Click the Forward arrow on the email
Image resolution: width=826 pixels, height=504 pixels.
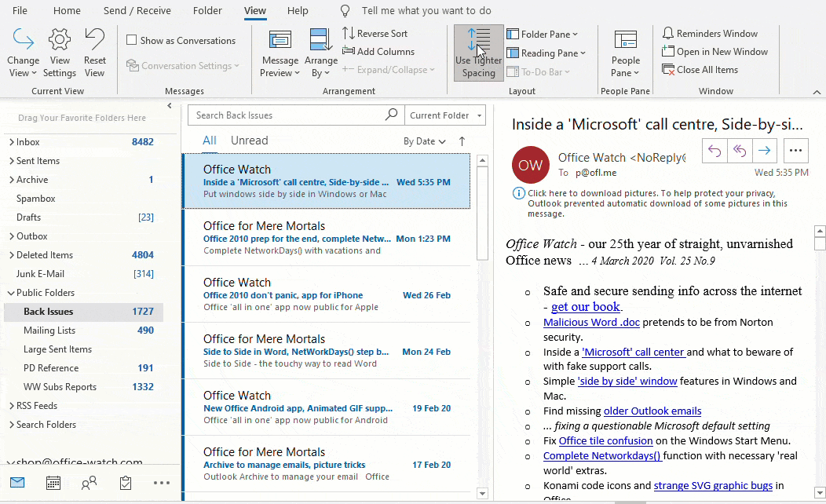(765, 151)
